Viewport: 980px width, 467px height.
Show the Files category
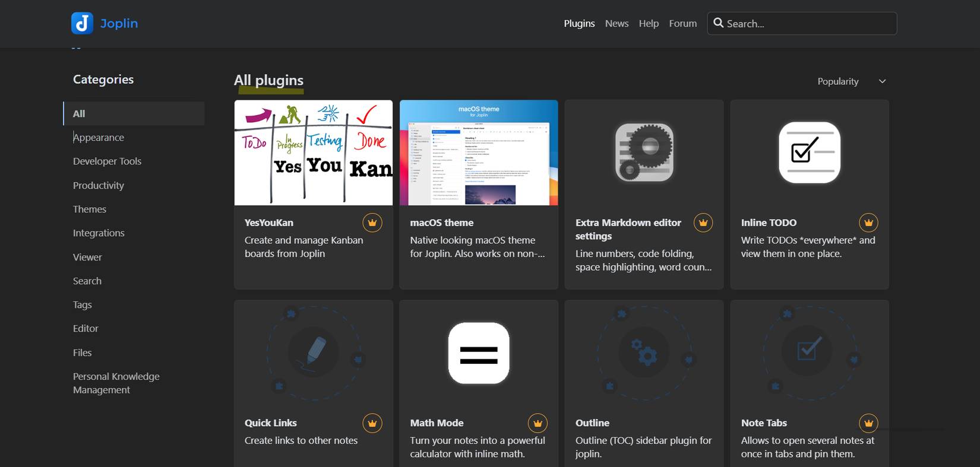coord(83,352)
